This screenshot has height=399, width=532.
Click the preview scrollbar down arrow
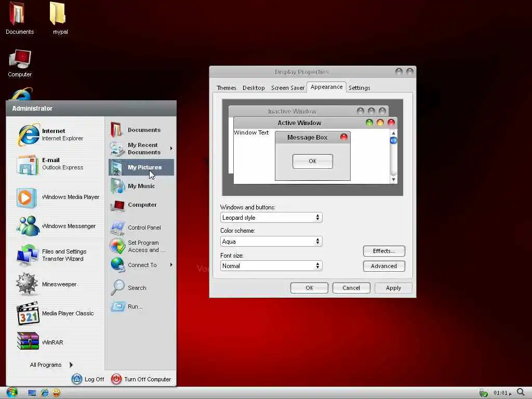pos(394,180)
